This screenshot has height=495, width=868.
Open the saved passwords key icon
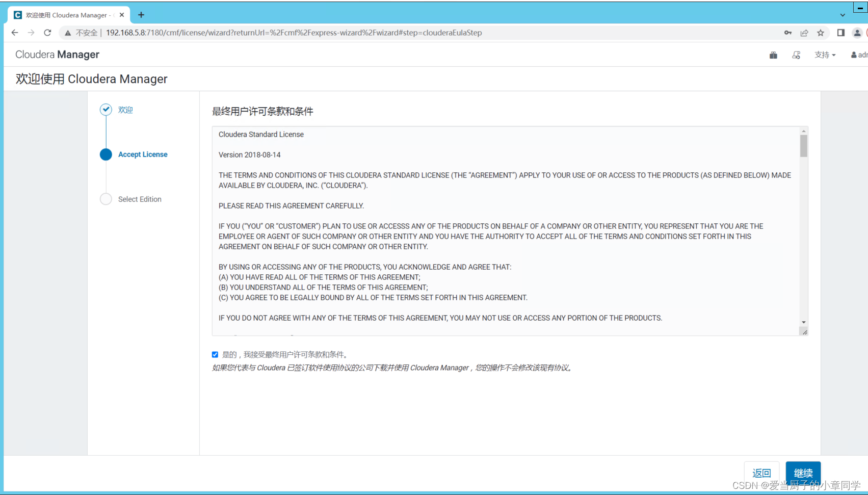click(788, 33)
